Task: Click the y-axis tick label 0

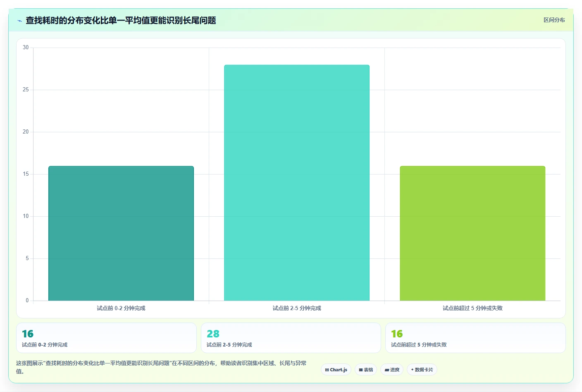Action: click(x=27, y=301)
